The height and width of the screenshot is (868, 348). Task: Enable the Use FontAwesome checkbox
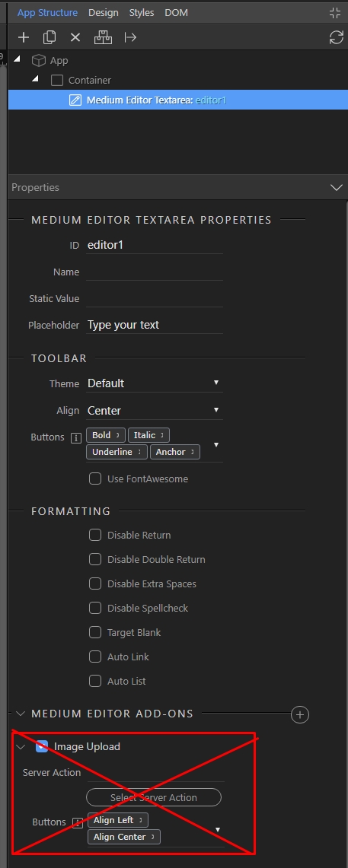click(95, 479)
